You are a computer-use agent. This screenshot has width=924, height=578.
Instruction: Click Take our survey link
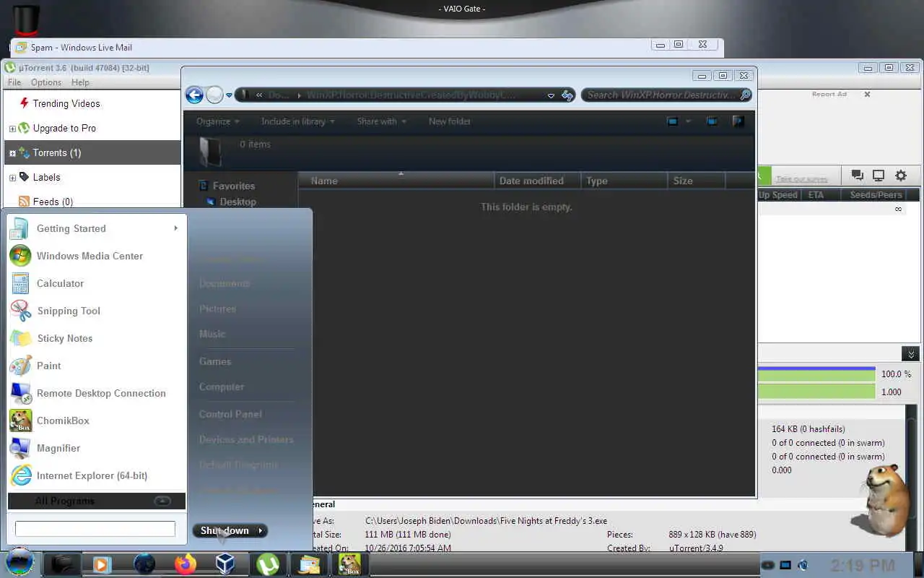801,178
